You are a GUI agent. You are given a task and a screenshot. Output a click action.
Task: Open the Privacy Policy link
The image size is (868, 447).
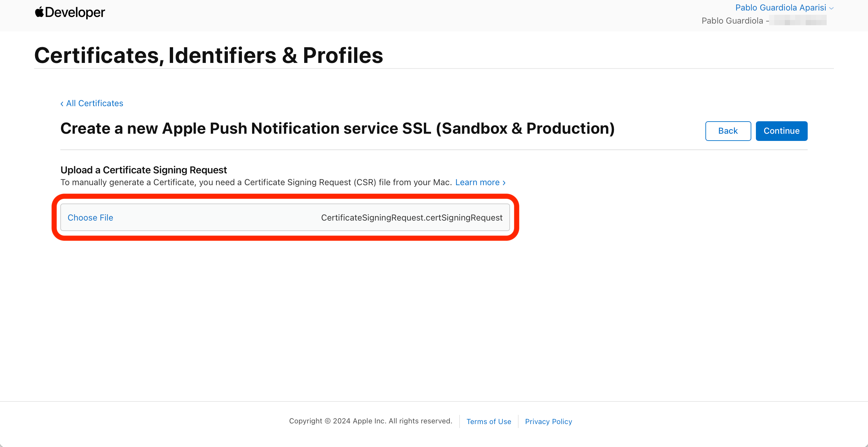tap(548, 421)
